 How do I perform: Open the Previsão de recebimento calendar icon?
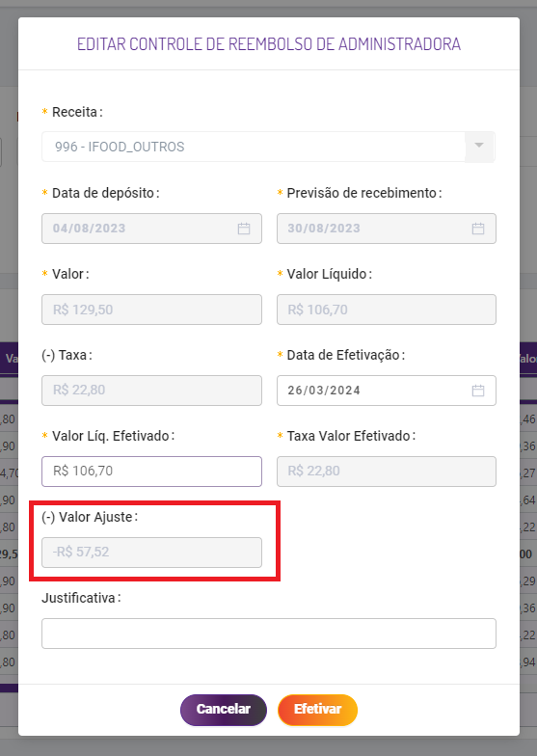[x=478, y=229]
